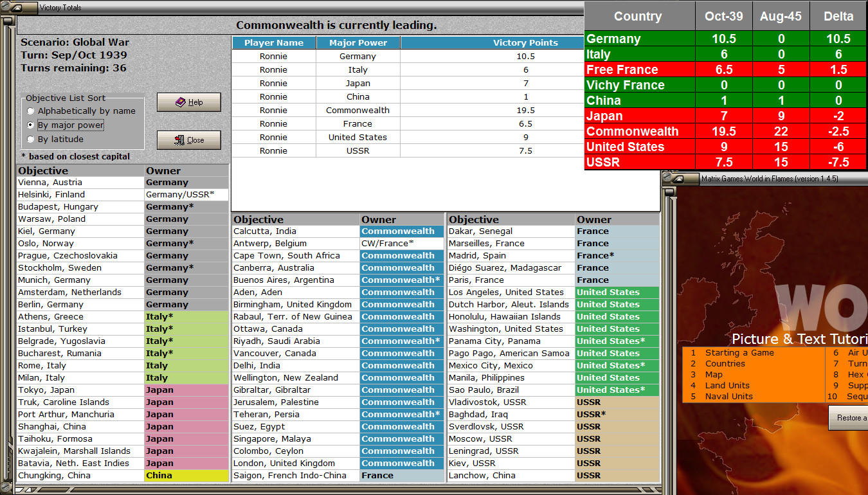
Task: Click the knob icon left of Victory Totals title
Action: click(6, 7)
